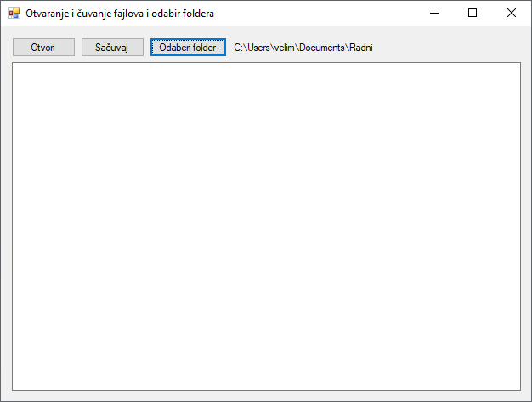532x402 pixels.
Task: Maximize the application window
Action: (x=473, y=14)
